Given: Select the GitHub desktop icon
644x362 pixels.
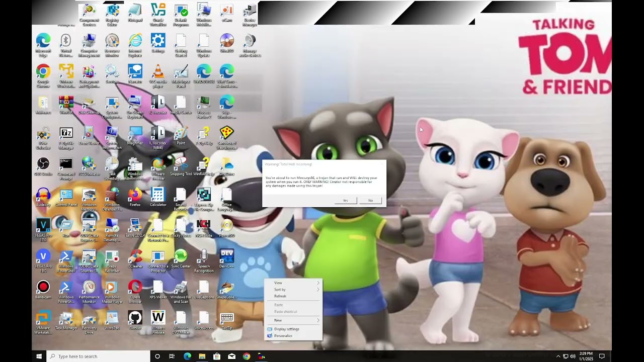Looking at the screenshot, I should coord(135,320).
